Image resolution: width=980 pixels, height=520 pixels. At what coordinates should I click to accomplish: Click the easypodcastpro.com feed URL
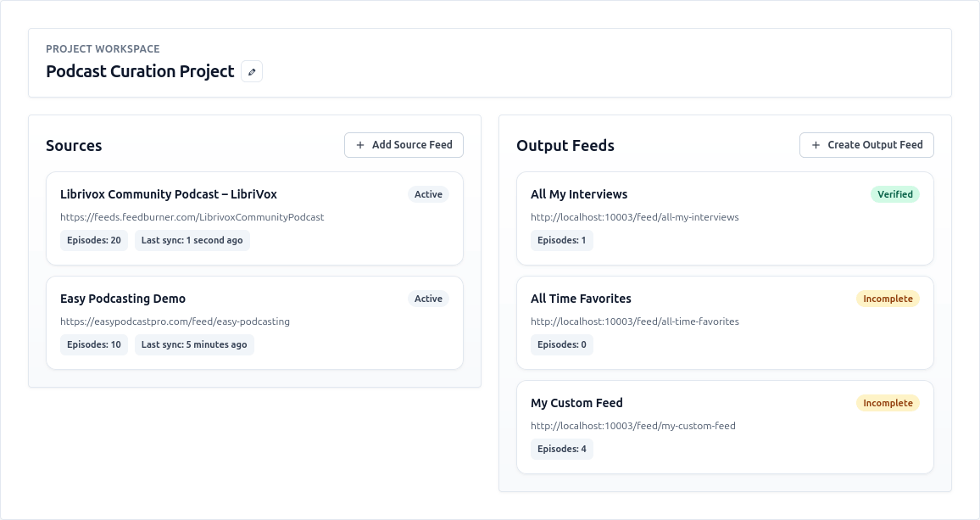[x=175, y=322]
